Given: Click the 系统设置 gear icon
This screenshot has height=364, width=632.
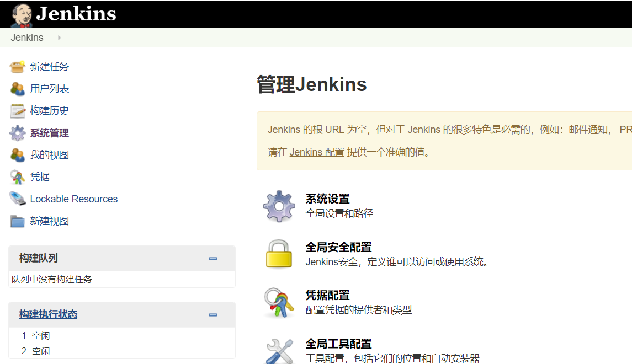Looking at the screenshot, I should point(279,207).
